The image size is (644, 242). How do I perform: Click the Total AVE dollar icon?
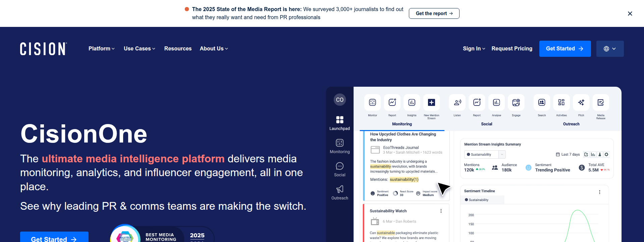pyautogui.click(x=582, y=167)
